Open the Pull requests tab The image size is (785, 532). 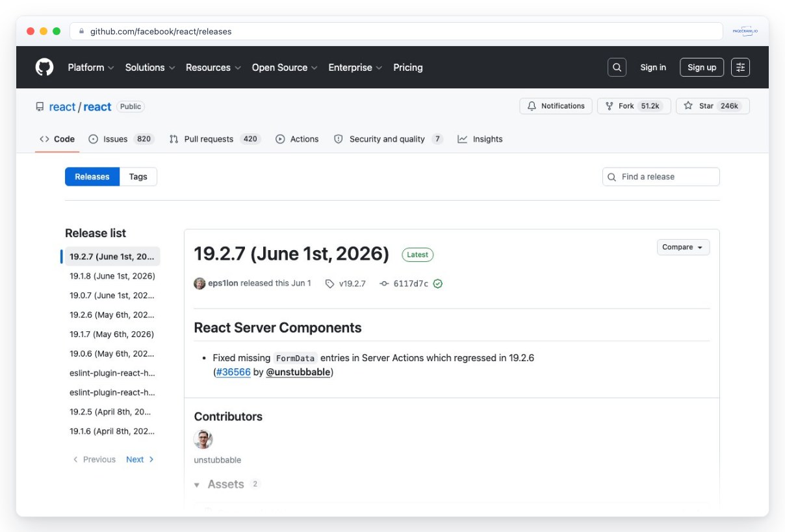click(214, 139)
